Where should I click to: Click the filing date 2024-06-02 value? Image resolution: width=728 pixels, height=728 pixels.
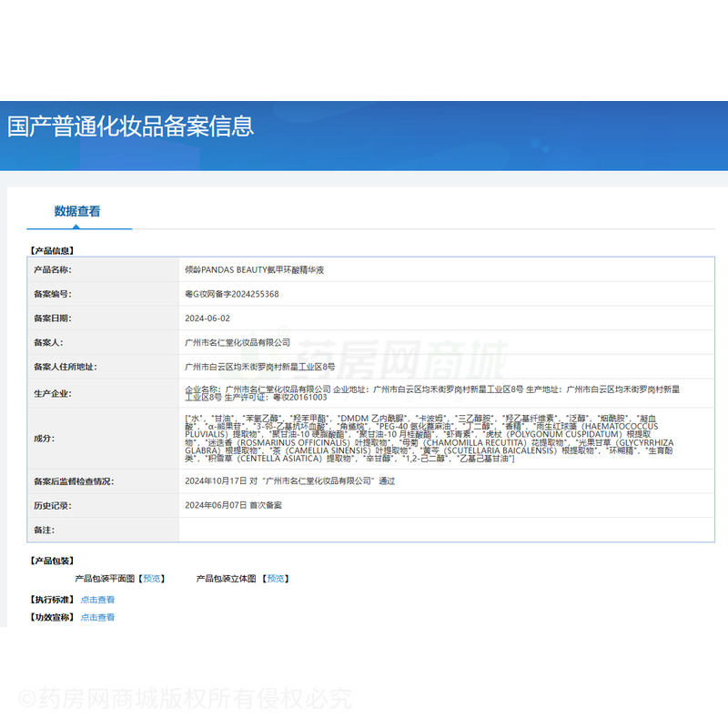point(207,318)
